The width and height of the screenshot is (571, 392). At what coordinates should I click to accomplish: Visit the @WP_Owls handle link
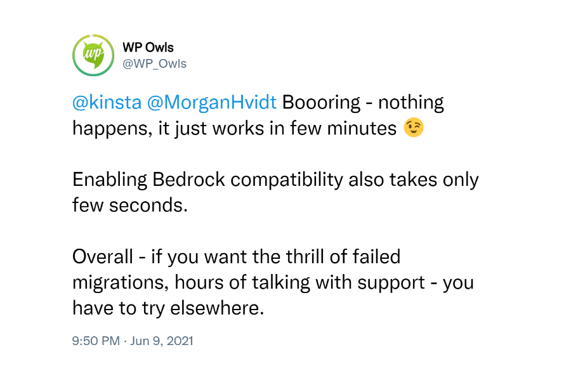coord(154,63)
